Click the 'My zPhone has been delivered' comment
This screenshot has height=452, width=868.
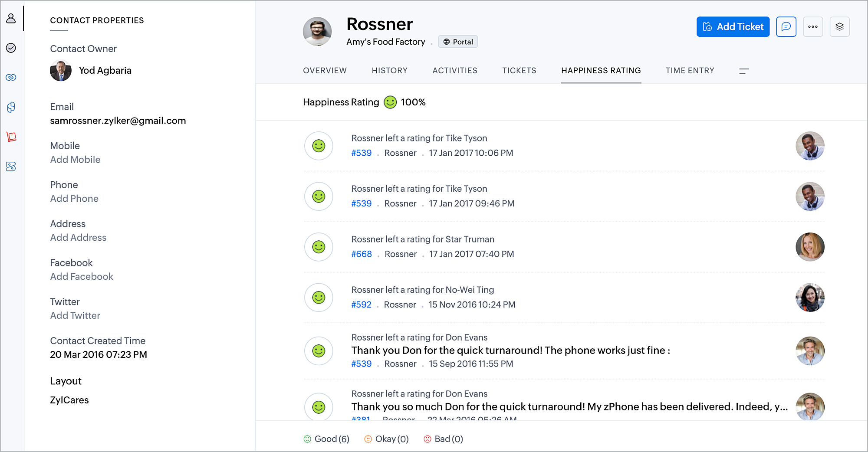point(569,407)
